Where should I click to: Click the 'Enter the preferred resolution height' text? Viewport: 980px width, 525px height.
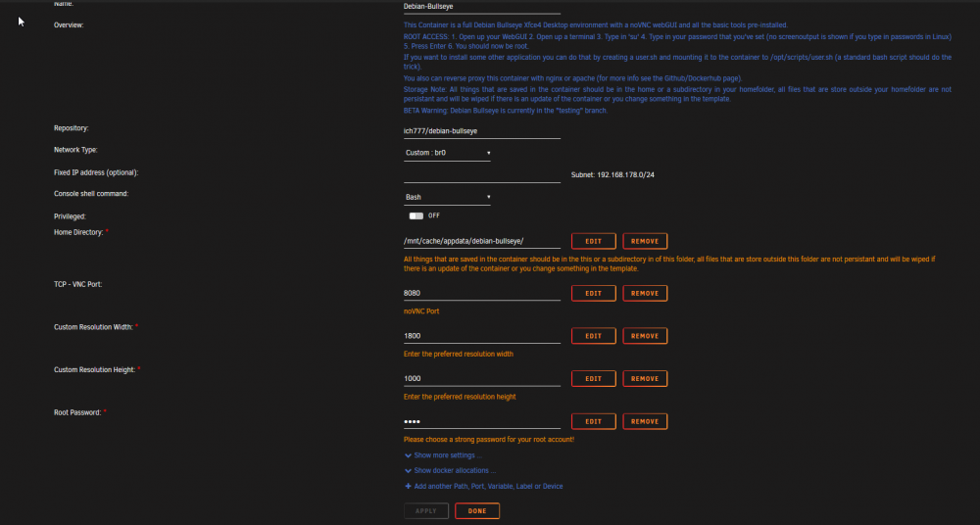[460, 397]
